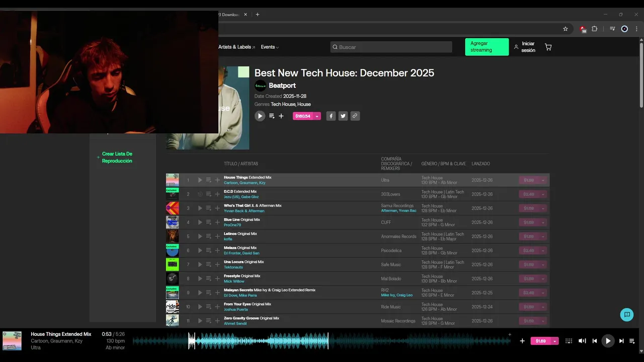644x362 pixels.
Task: Open label Ultra in first row
Action: tap(385, 180)
